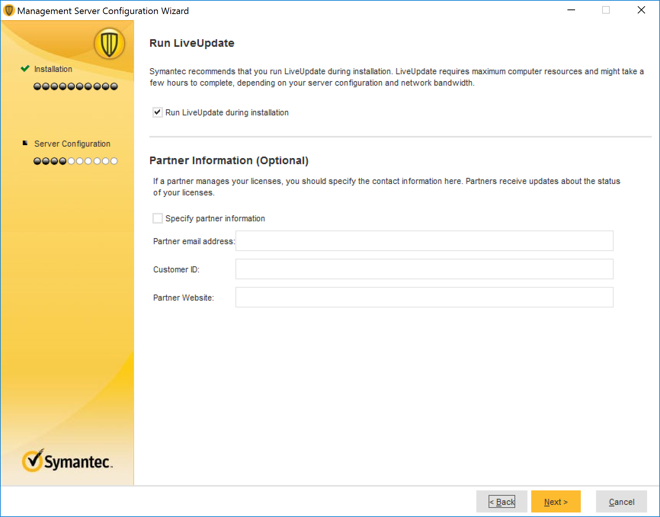Viewport: 660px width, 517px height.
Task: Click the square bullet beside Server Configuration
Action: tap(25, 143)
